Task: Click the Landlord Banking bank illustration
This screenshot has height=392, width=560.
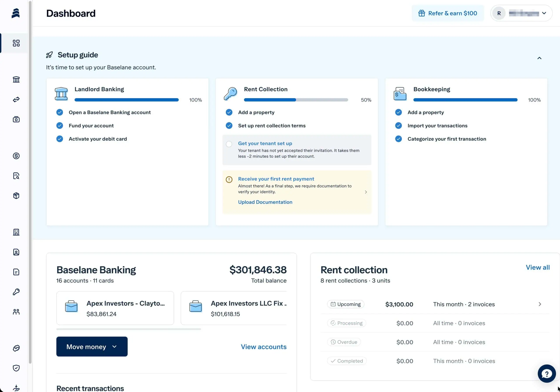Action: point(61,94)
